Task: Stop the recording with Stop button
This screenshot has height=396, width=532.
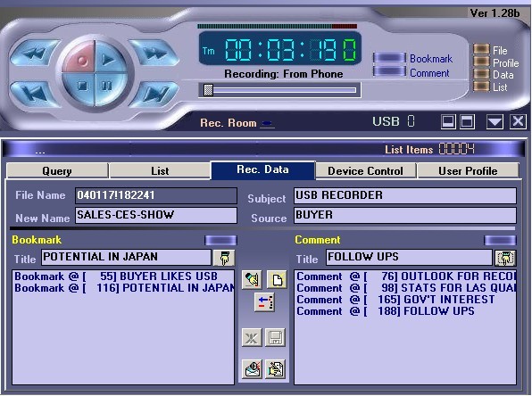Action: pyautogui.click(x=79, y=87)
